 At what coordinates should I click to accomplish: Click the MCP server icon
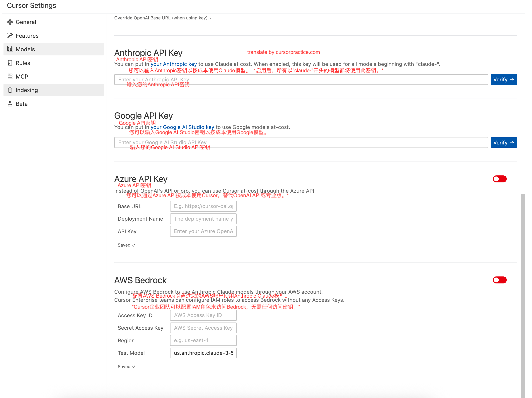point(10,77)
